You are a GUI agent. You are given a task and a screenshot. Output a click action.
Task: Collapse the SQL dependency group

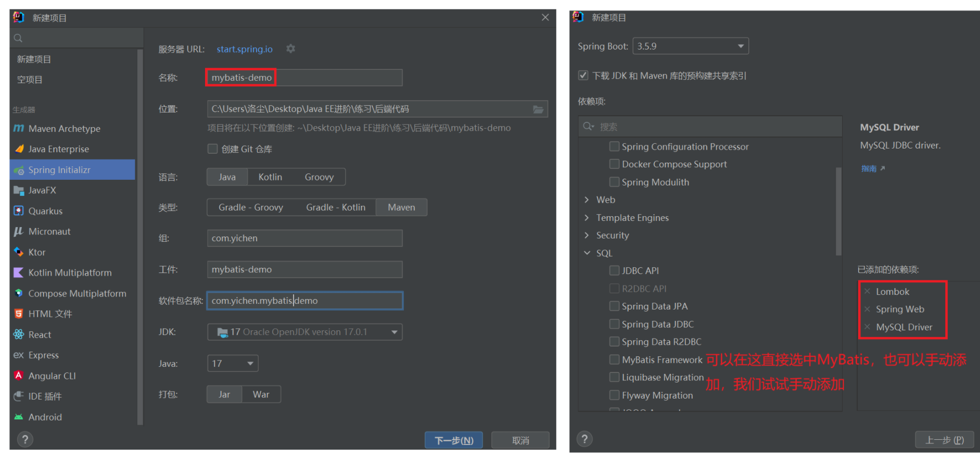point(587,253)
